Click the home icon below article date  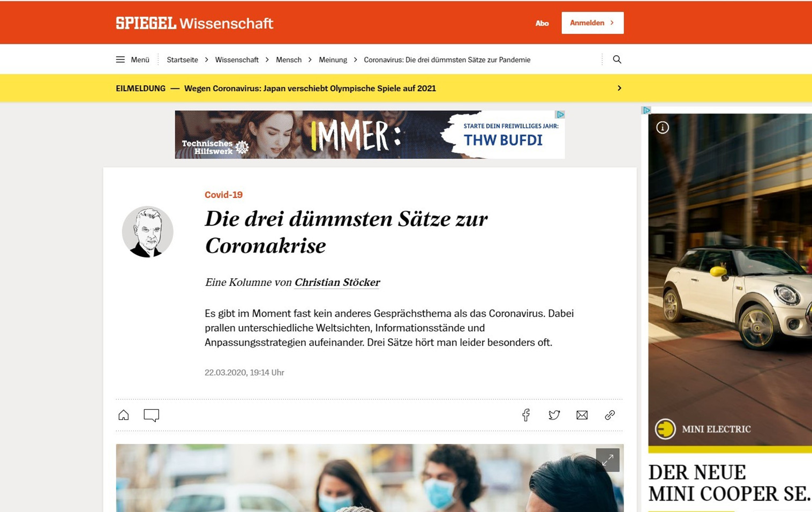(124, 415)
